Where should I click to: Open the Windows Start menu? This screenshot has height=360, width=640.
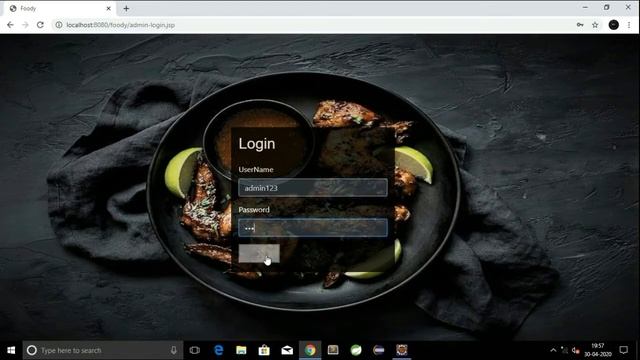11,350
